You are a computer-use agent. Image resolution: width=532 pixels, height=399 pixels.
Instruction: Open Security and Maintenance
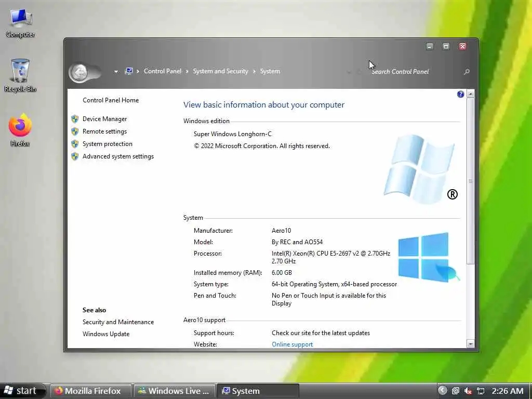(x=118, y=322)
